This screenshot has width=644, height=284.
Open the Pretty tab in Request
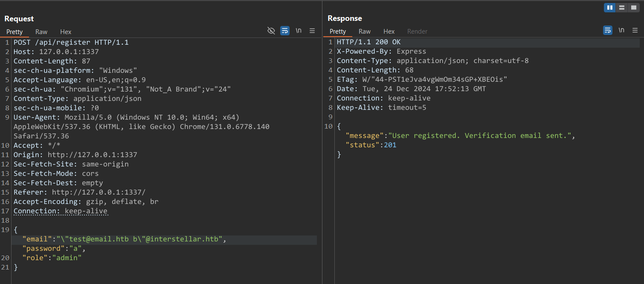pos(15,32)
